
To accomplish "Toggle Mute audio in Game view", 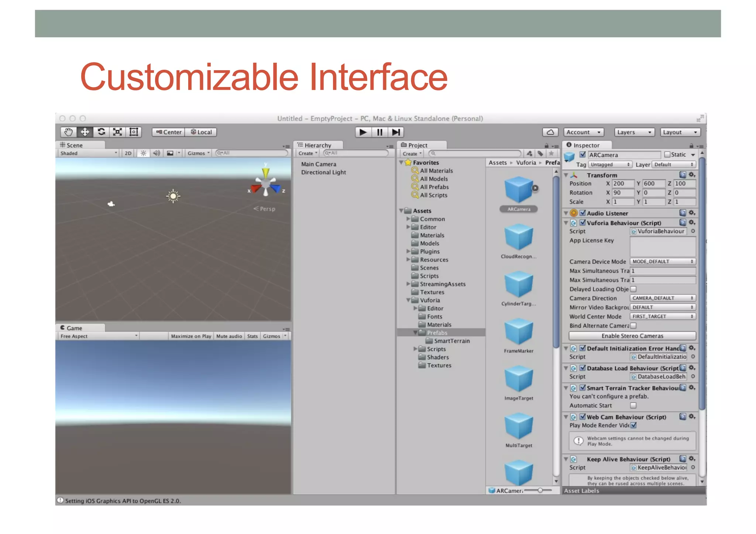I will point(229,336).
